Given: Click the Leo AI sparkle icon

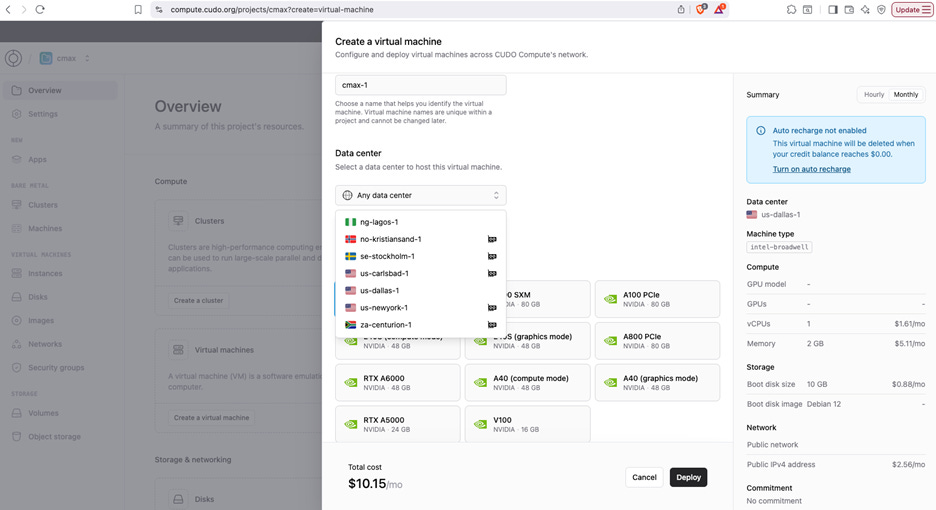Looking at the screenshot, I should (865, 10).
